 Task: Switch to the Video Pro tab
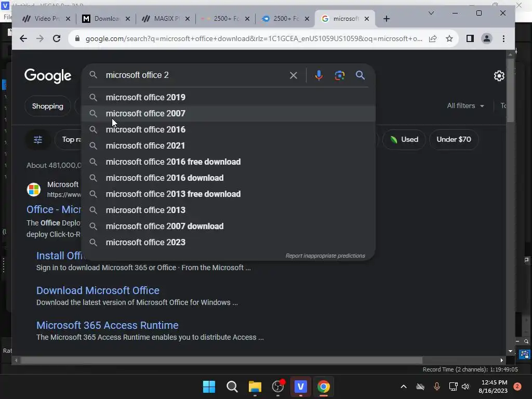coord(46,19)
